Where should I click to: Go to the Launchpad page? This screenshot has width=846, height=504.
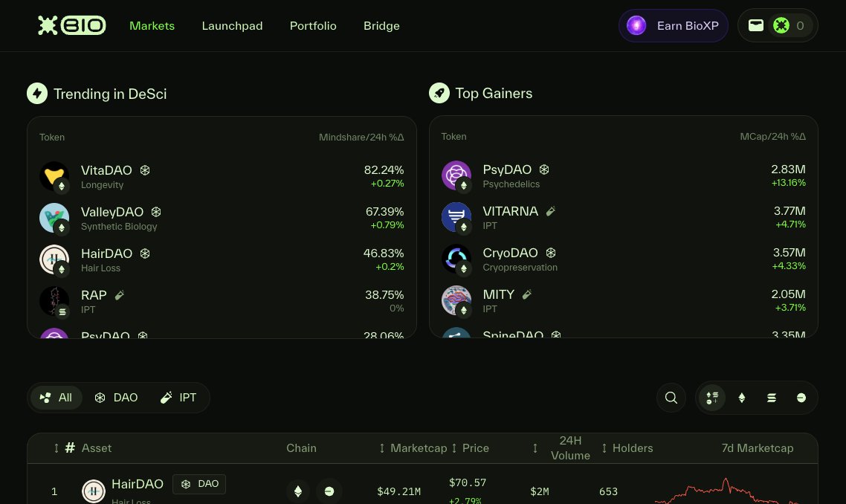pyautogui.click(x=232, y=26)
